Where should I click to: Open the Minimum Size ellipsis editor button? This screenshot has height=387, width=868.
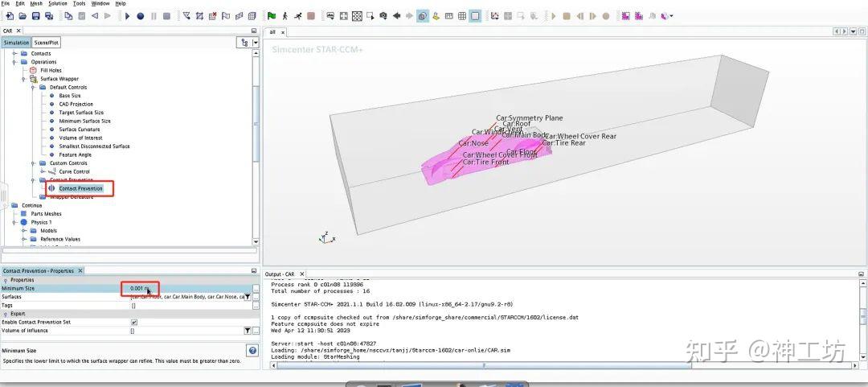point(256,288)
